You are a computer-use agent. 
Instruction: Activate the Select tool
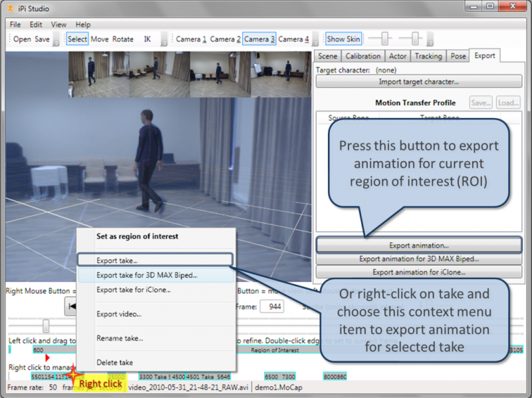point(77,39)
